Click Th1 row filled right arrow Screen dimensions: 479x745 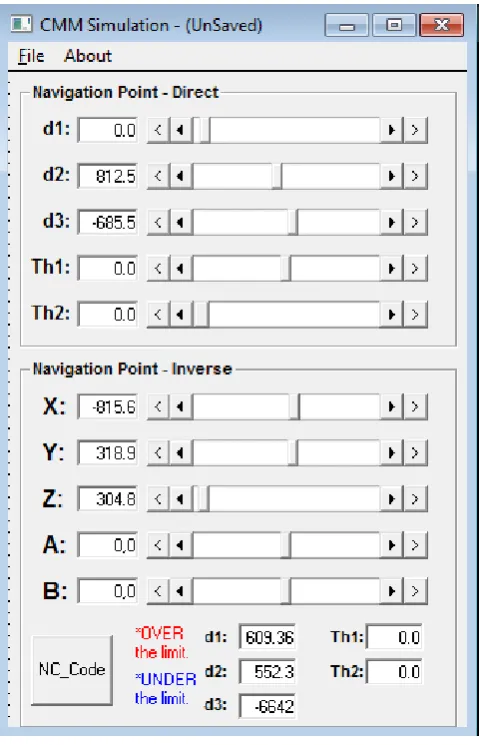pyautogui.click(x=392, y=268)
